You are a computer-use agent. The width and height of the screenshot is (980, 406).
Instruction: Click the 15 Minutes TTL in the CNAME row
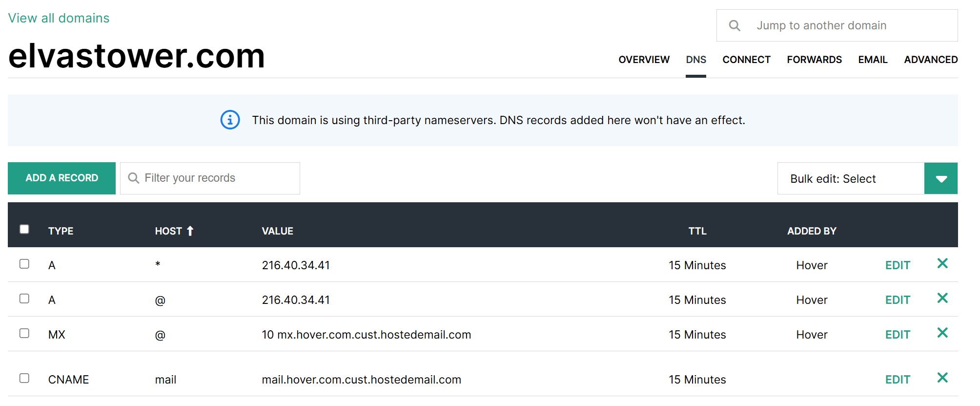697,380
